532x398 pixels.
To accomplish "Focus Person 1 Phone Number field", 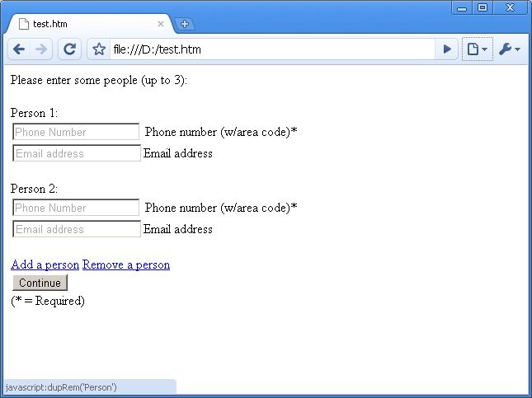I will point(76,132).
